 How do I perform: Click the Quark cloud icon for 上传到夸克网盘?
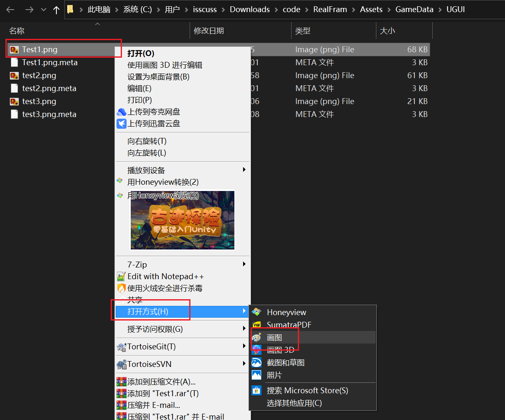[121, 112]
